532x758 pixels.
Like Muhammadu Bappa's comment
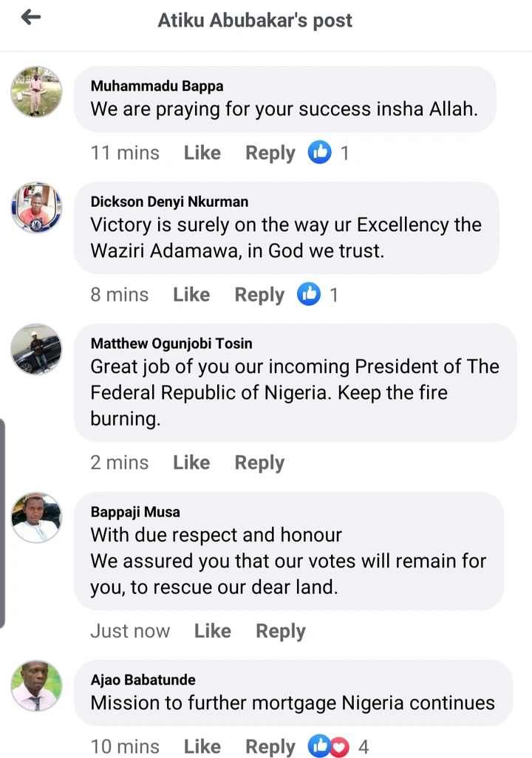click(x=202, y=153)
